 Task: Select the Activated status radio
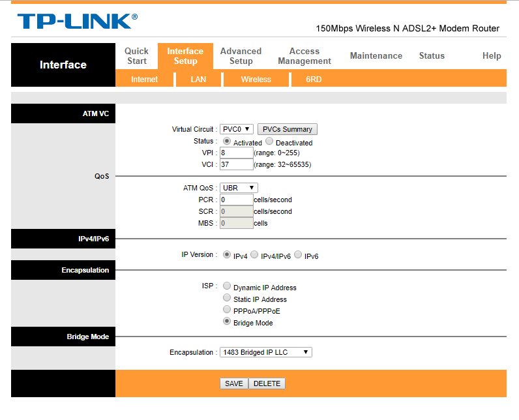pos(227,142)
